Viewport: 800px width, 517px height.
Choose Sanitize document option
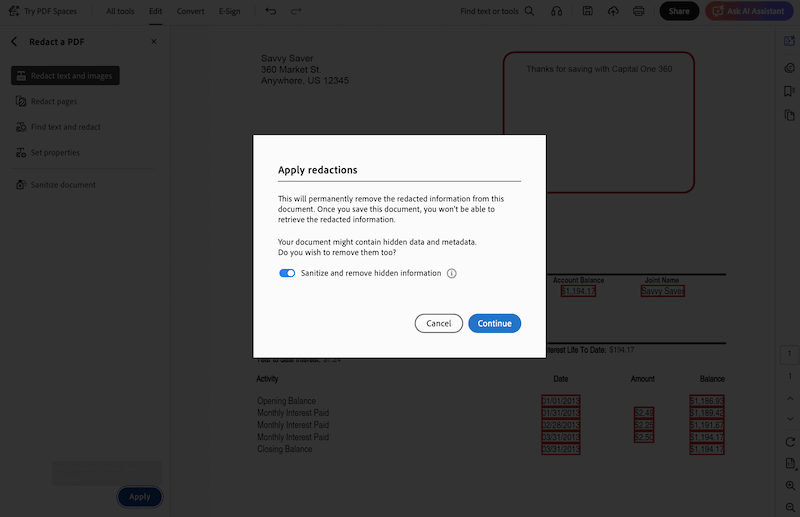point(63,185)
